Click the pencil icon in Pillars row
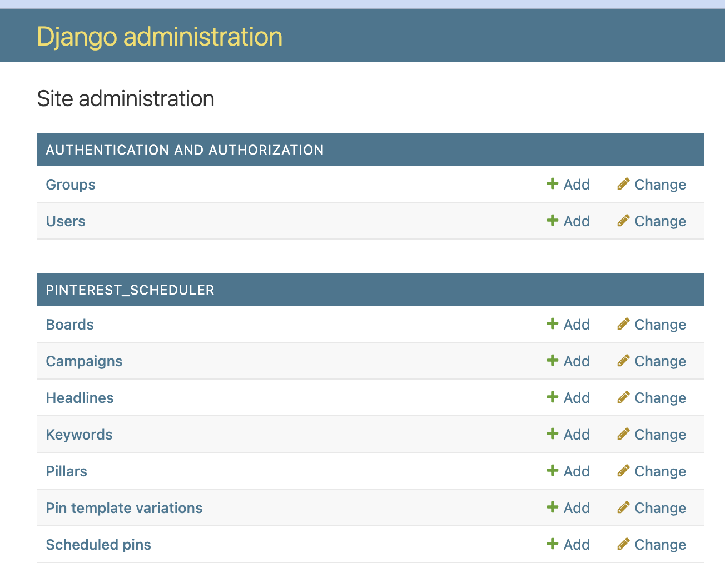Image resolution: width=725 pixels, height=588 pixels. (x=623, y=470)
